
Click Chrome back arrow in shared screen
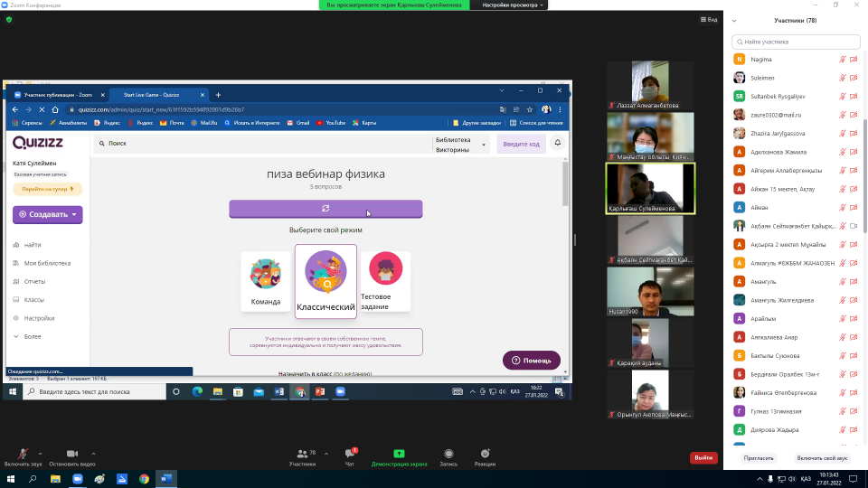(x=15, y=109)
